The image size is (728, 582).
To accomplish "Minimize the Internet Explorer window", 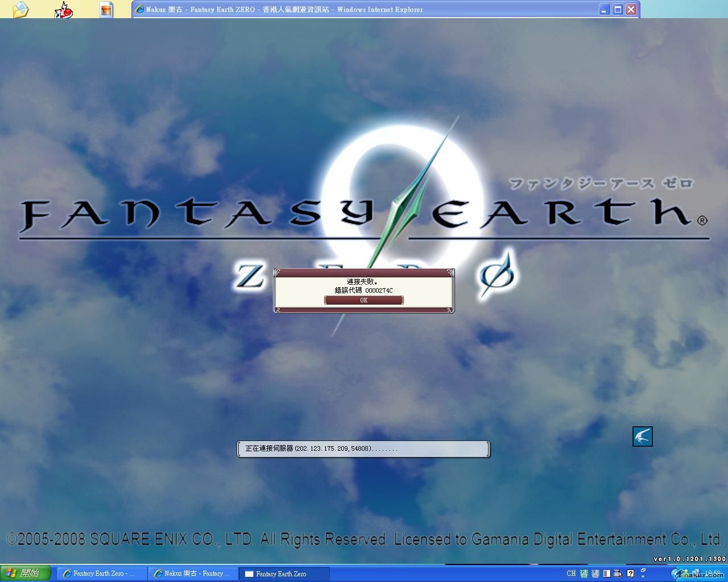I will [604, 10].
